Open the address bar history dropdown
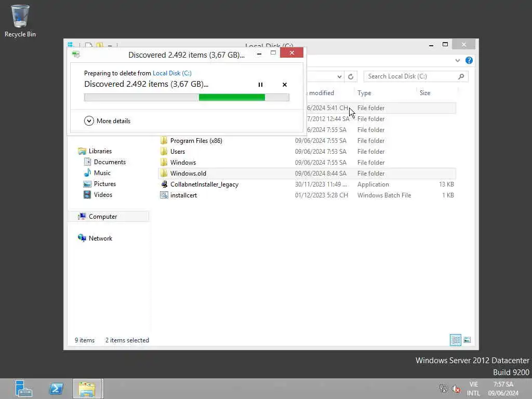This screenshot has height=399, width=532. [339, 76]
